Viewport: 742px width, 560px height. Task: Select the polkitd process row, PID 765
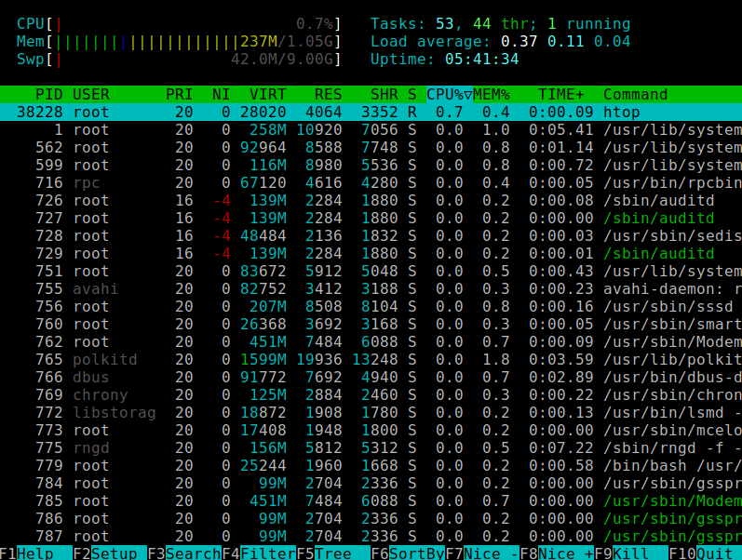coord(371,359)
